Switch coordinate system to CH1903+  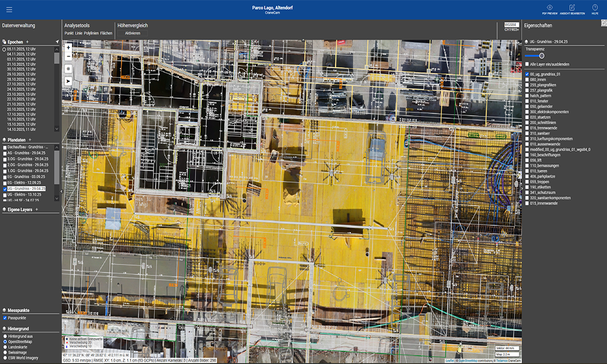pos(511,29)
